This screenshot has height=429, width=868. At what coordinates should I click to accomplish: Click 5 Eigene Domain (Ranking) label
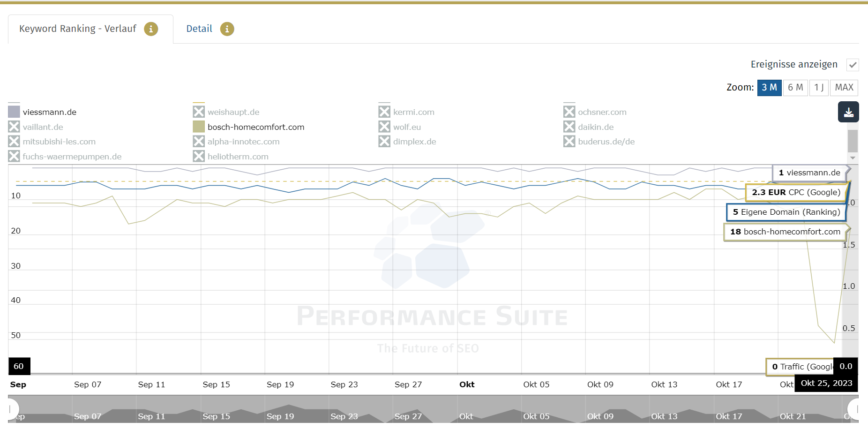[x=786, y=212]
